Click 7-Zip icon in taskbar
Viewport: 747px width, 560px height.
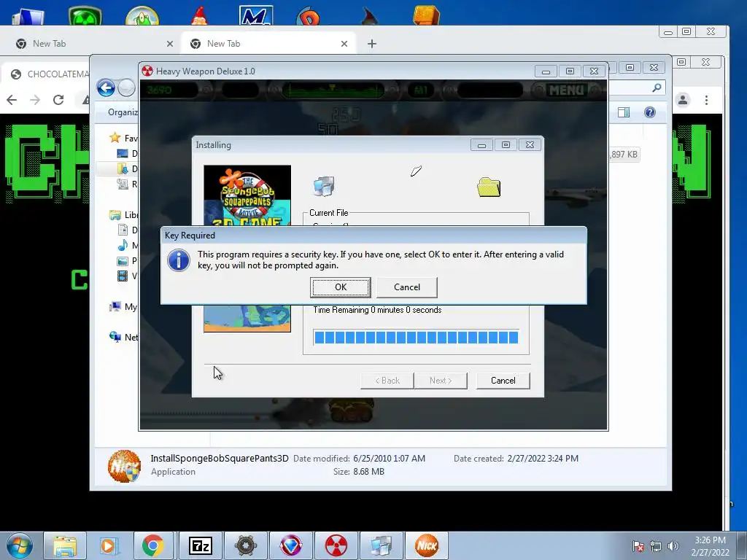click(200, 545)
